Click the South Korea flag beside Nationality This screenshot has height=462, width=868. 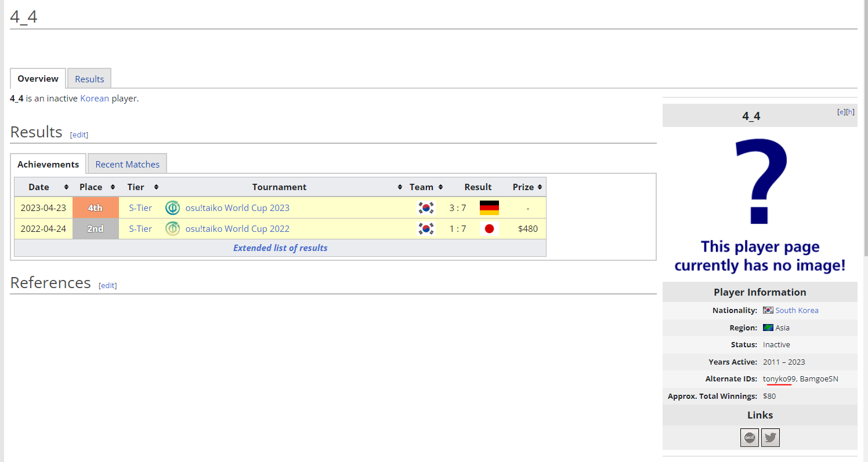[x=768, y=311]
